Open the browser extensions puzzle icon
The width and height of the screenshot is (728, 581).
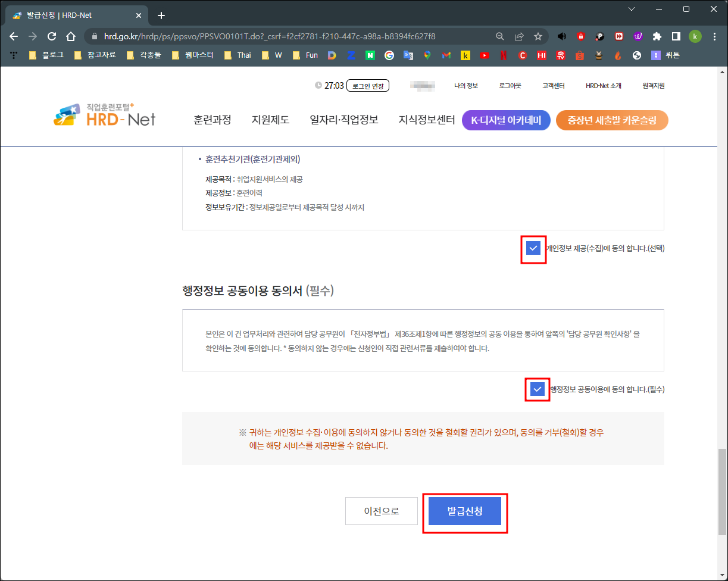coord(657,36)
